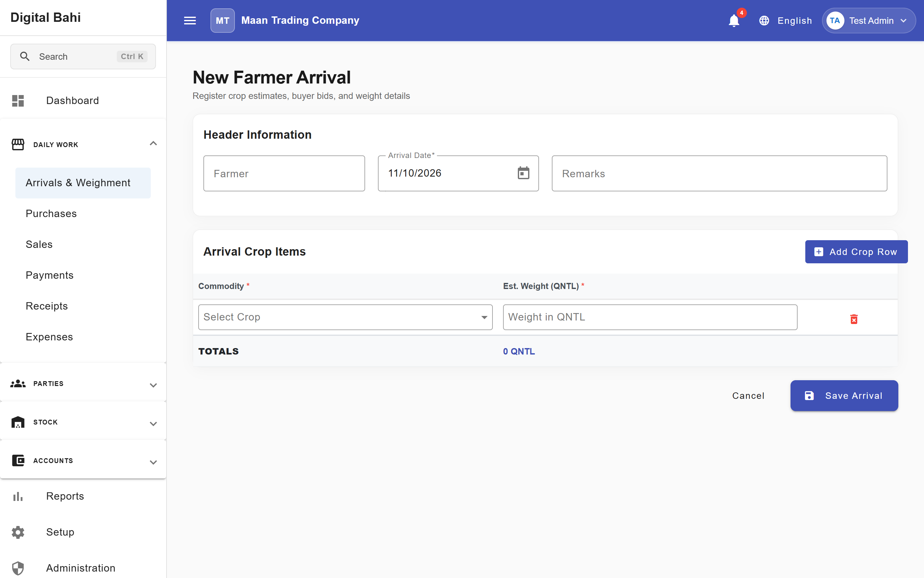Click the globe language icon
This screenshot has height=578, width=924.
764,21
